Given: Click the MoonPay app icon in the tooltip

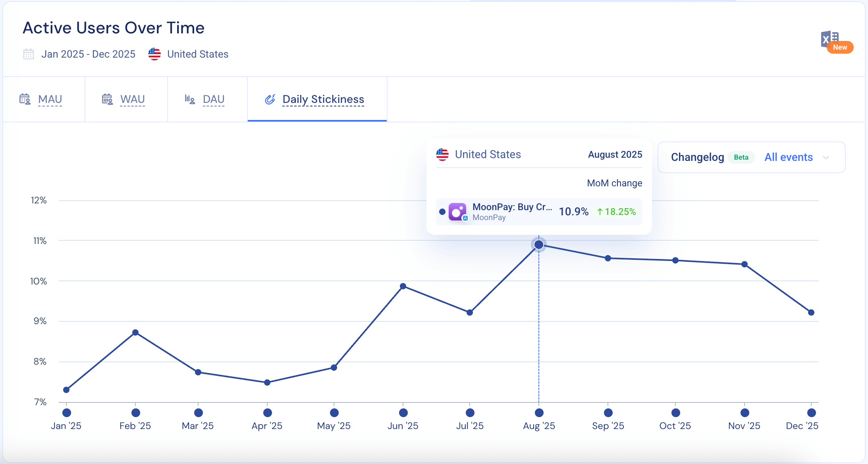Looking at the screenshot, I should 457,212.
